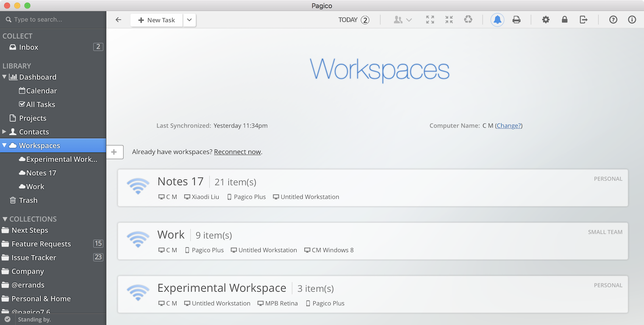Image resolution: width=644 pixels, height=325 pixels.
Task: Click the printer icon
Action: [x=516, y=20]
